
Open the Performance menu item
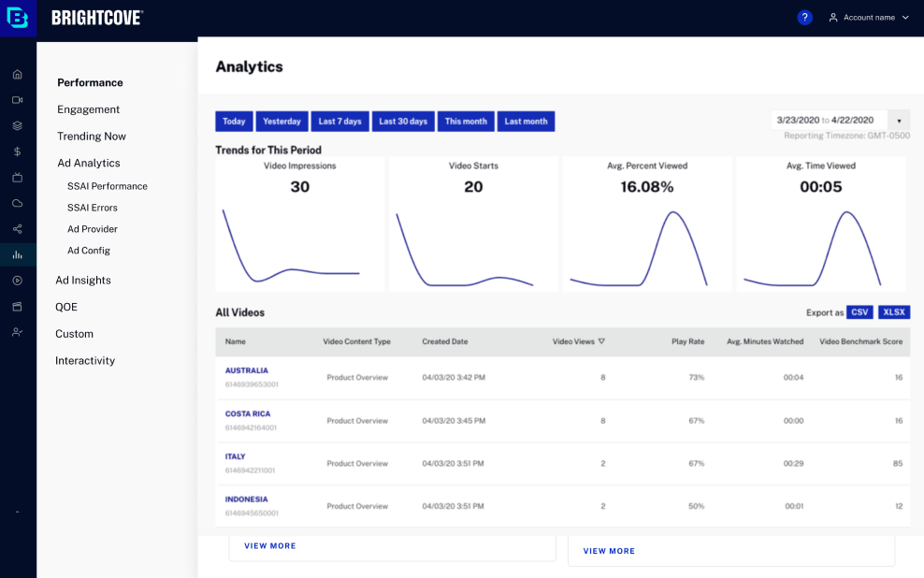coord(90,82)
